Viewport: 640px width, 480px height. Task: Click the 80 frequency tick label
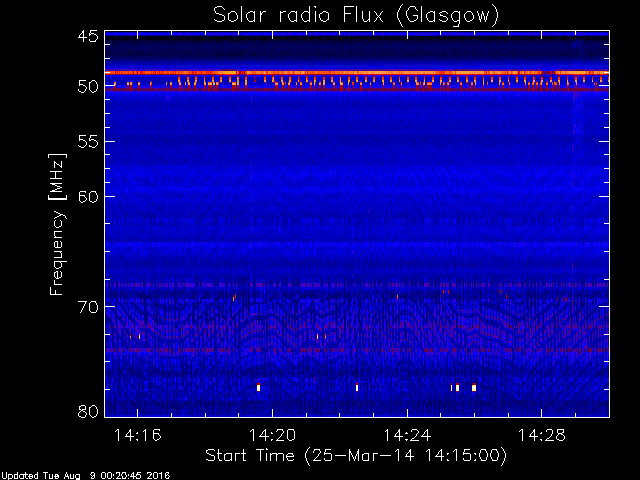click(88, 411)
